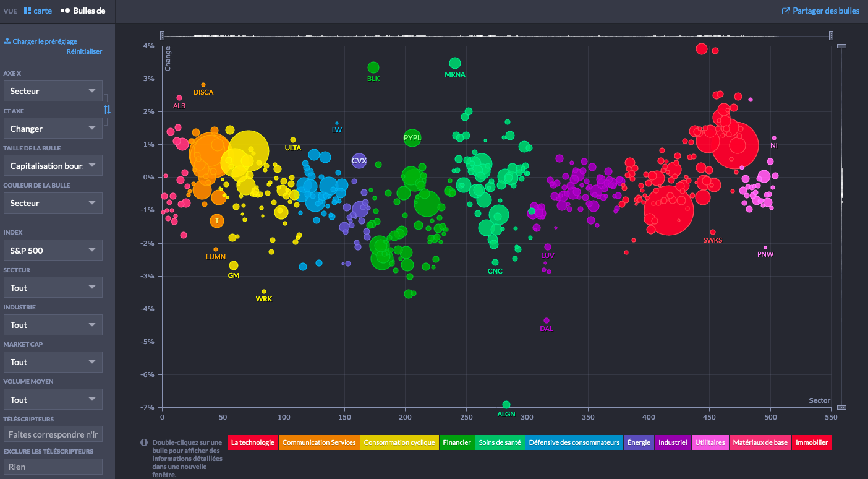This screenshot has width=868, height=479.
Task: Select the green PYPL bubble
Action: pos(412,137)
